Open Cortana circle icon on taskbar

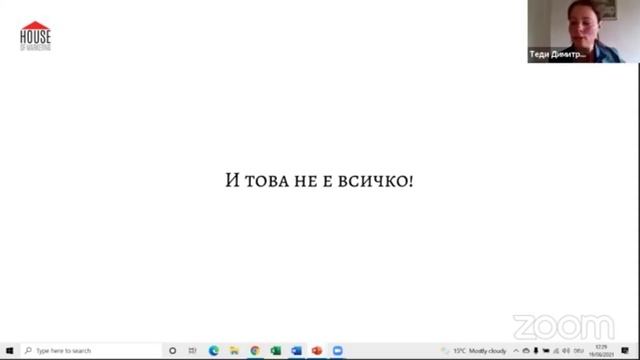(173, 351)
